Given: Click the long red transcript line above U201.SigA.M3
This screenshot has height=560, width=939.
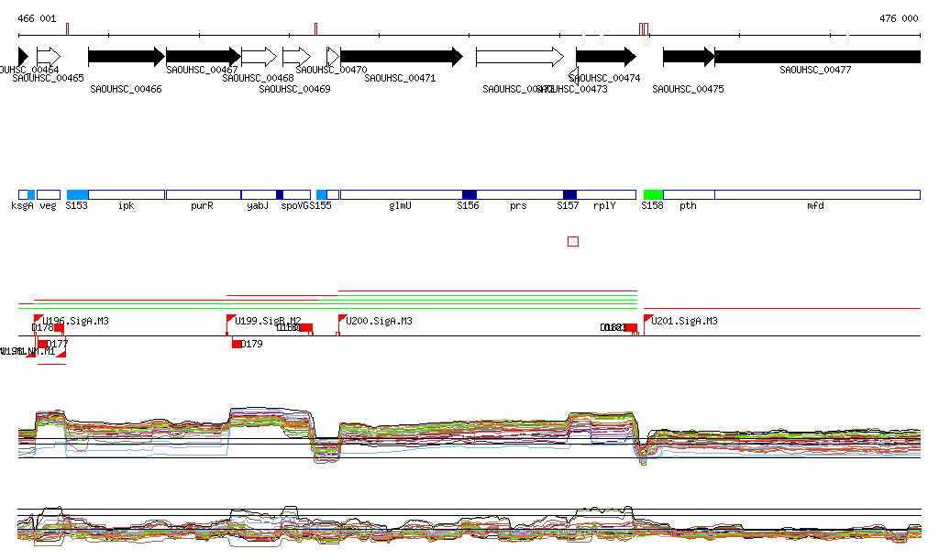Looking at the screenshot, I should click(x=782, y=308).
